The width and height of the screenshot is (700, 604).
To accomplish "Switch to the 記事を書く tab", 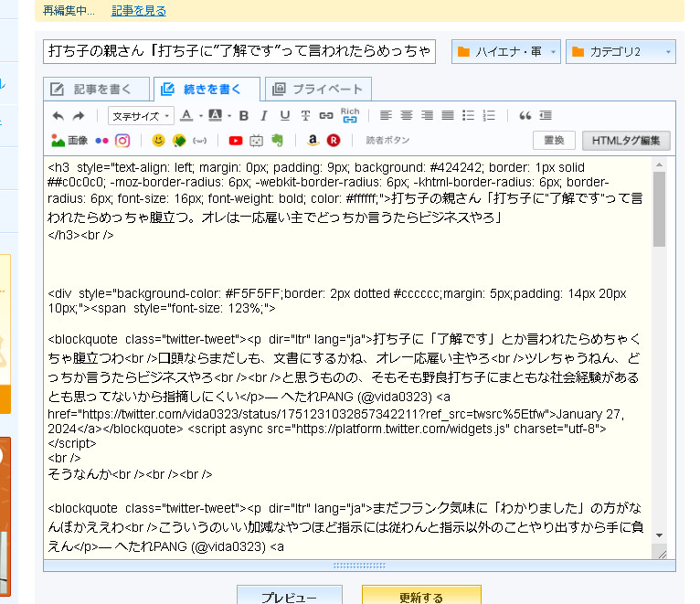I will tap(96, 89).
